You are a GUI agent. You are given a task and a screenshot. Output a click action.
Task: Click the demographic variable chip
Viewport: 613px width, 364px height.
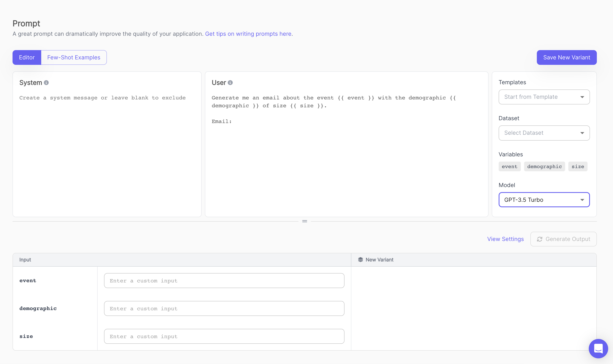pos(544,166)
